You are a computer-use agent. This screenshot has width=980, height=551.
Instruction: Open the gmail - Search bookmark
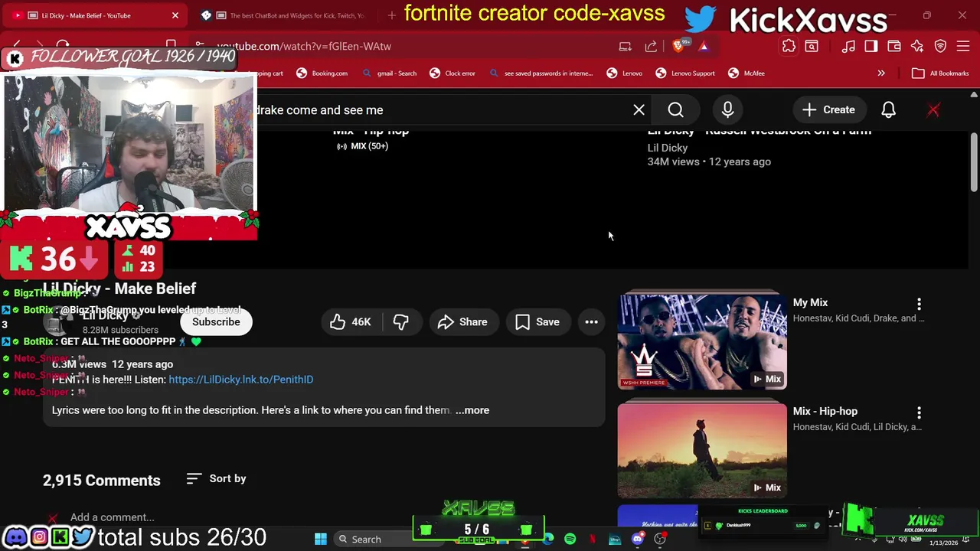(x=389, y=73)
